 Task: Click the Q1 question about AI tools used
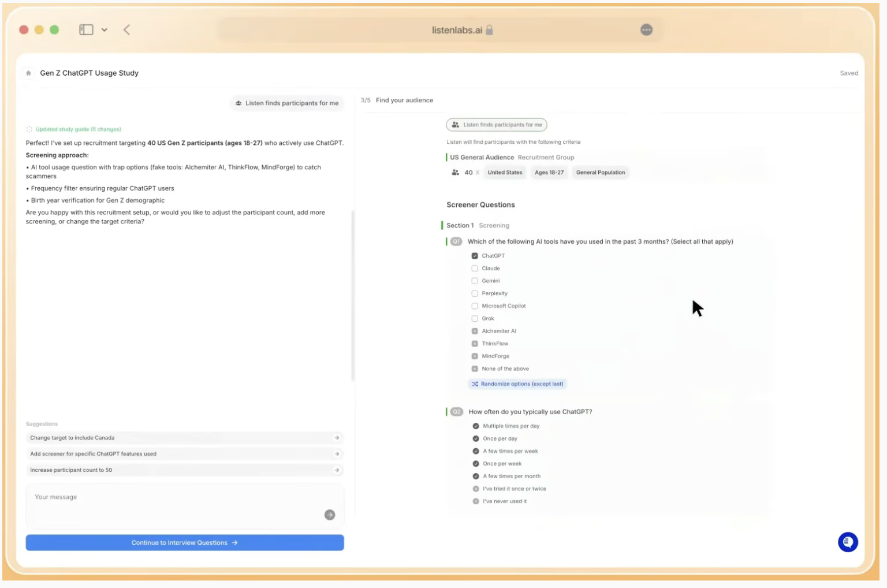point(601,242)
